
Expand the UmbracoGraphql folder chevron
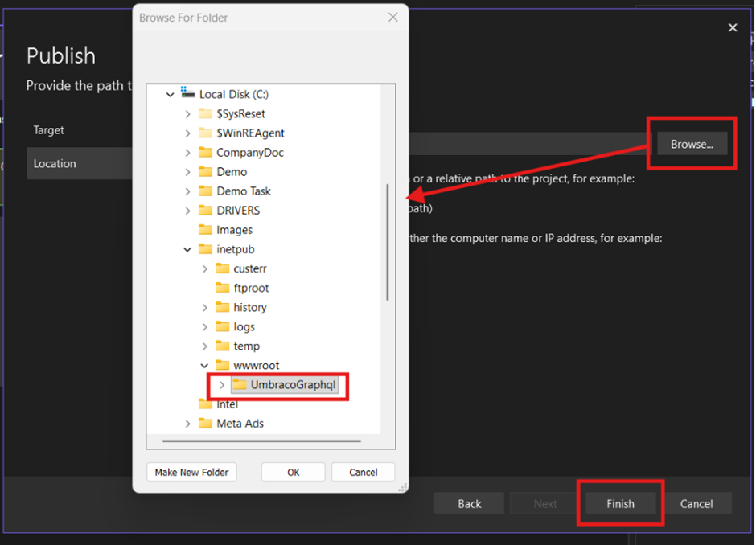pyautogui.click(x=222, y=385)
